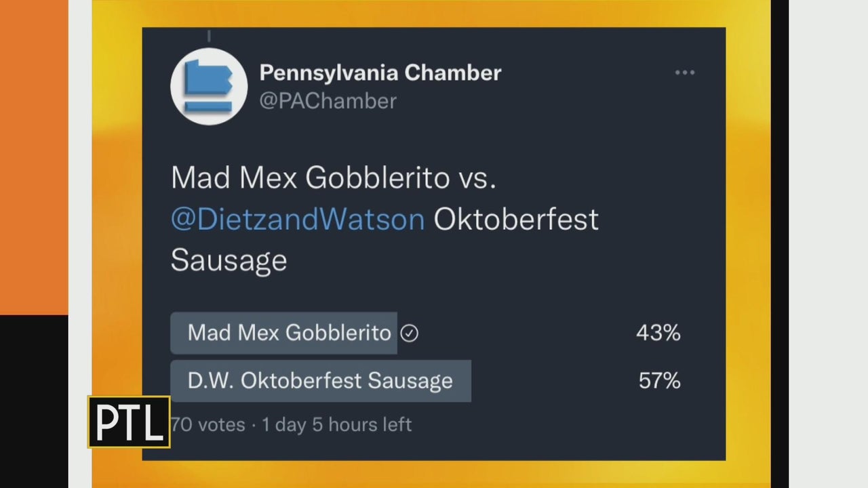The height and width of the screenshot is (488, 868).
Task: Click the word Oktoberfest in the tweet text
Action: [x=516, y=220]
